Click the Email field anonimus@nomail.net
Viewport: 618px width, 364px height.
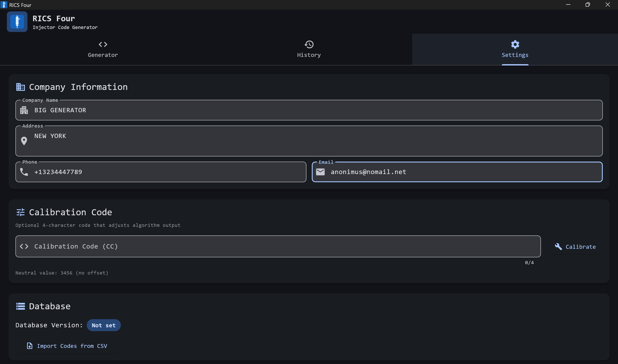[457, 172]
